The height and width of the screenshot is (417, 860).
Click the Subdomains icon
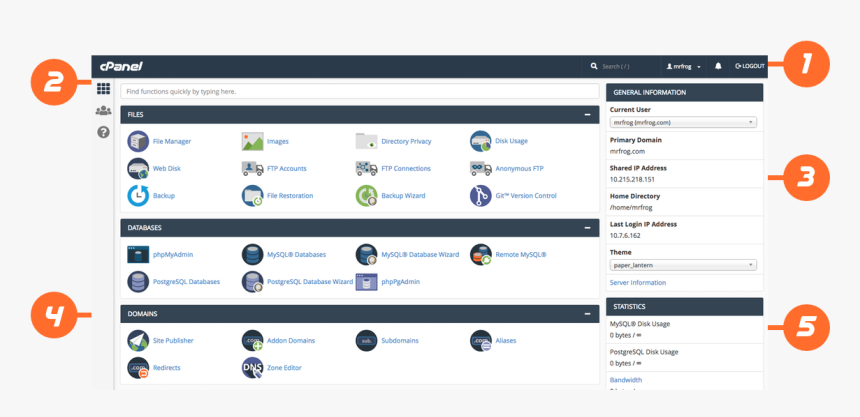pos(366,341)
